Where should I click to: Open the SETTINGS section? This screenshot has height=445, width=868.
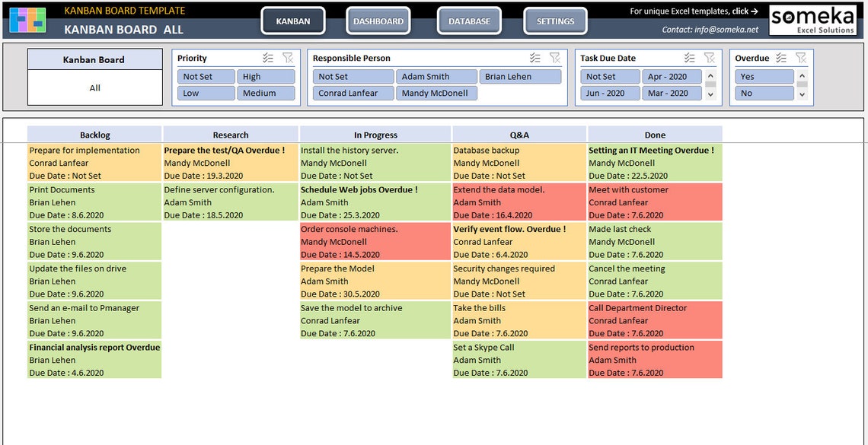[555, 21]
